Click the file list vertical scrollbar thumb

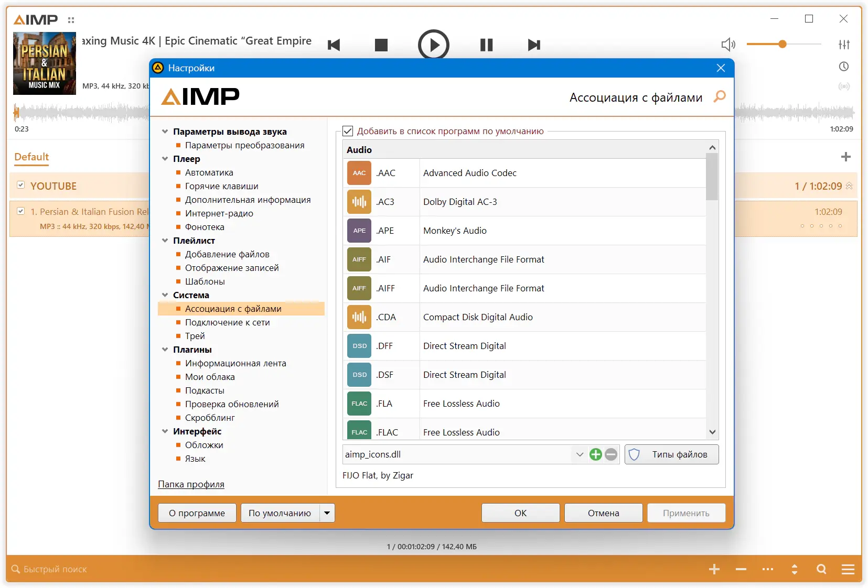[712, 177]
